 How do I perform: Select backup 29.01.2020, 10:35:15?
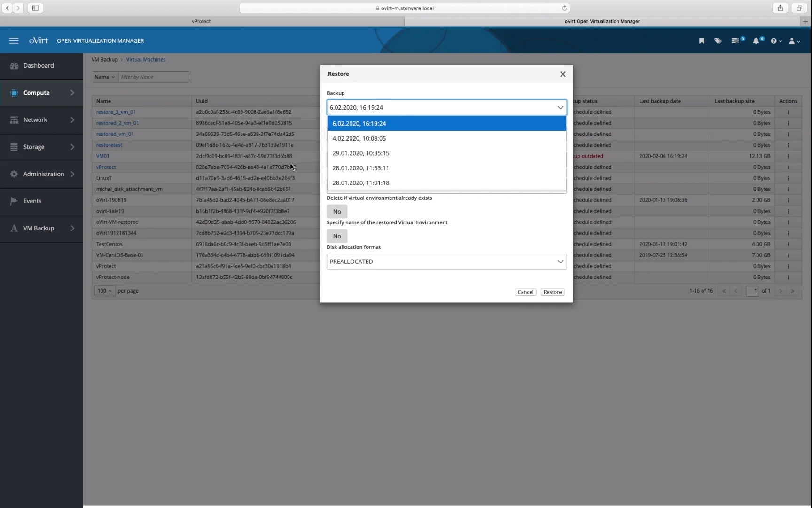(446, 153)
